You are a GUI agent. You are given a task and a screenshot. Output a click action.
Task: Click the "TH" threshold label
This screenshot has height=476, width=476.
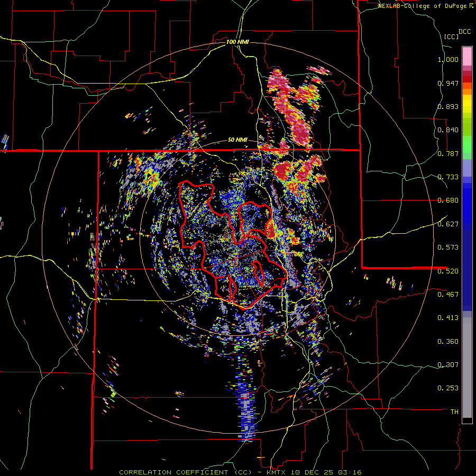click(454, 412)
